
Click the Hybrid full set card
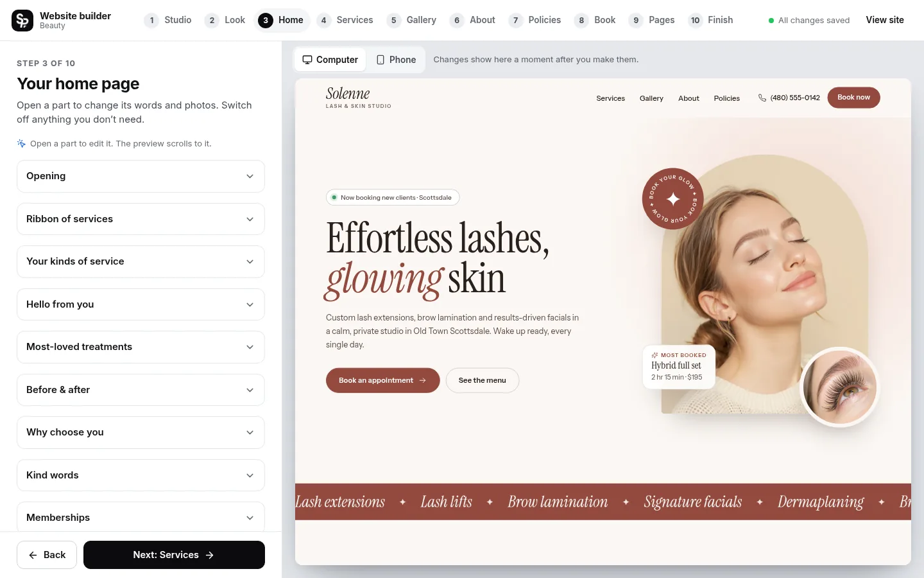(x=679, y=367)
